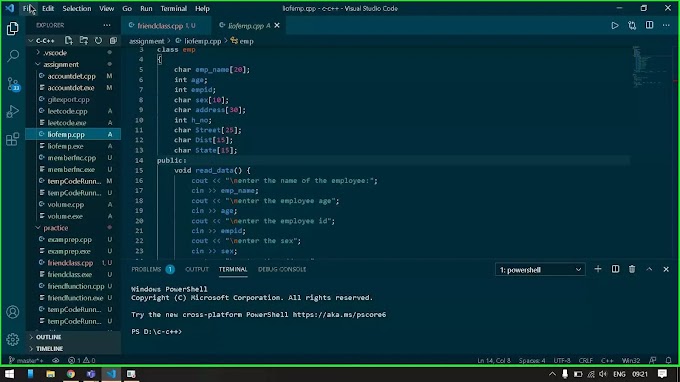Screen dimensions: 680x382
Task: Change language mode via C++ status item
Action: pyautogui.click(x=607, y=360)
